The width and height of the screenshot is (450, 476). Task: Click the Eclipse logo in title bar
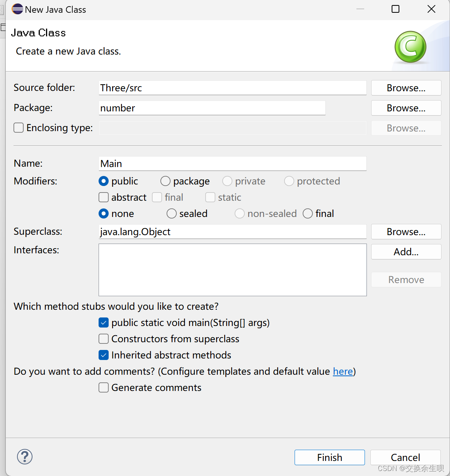17,9
